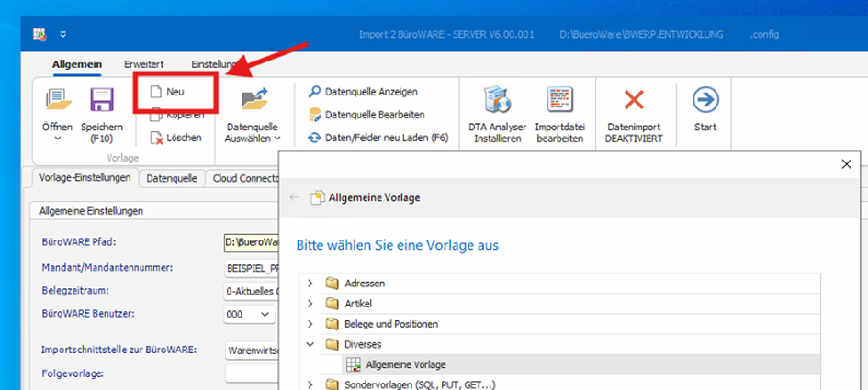This screenshot has height=390, width=868.
Task: Click the Folgevorlage field
Action: pos(253,373)
